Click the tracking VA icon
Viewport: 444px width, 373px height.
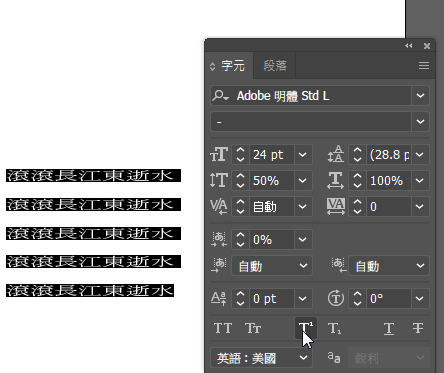pos(336,207)
